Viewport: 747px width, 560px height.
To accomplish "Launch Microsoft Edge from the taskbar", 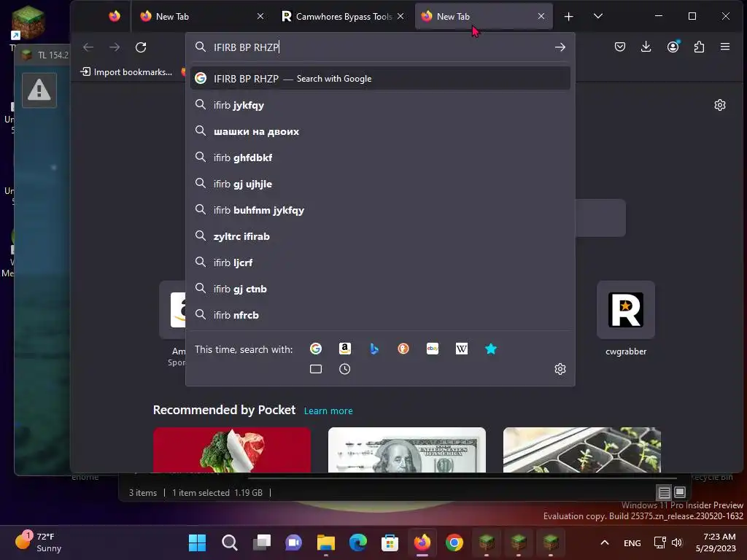I will pos(357,542).
